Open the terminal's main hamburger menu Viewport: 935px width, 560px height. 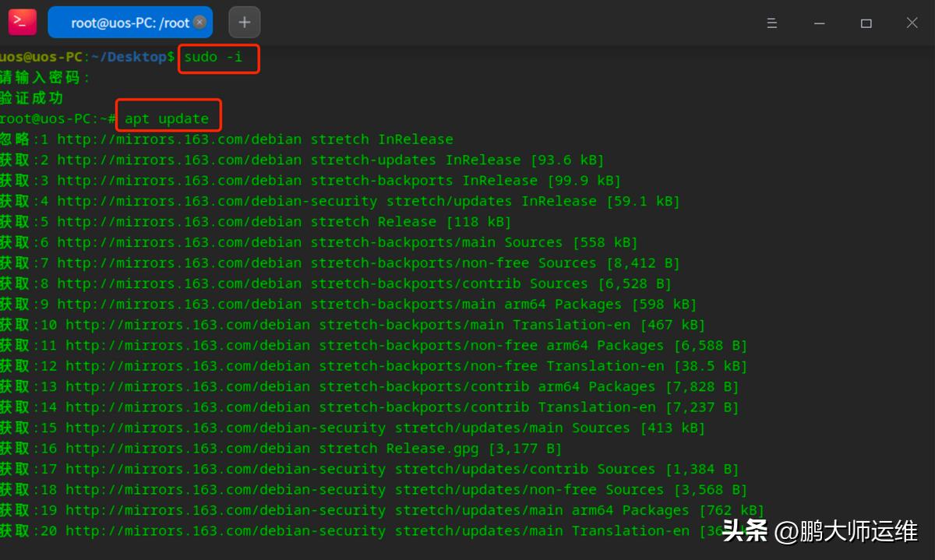coord(772,23)
